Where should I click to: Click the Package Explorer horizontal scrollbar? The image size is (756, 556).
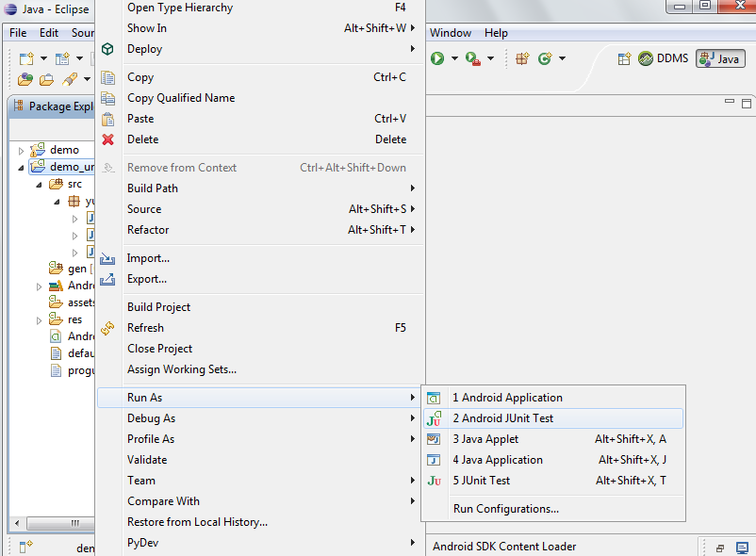pyautogui.click(x=60, y=523)
